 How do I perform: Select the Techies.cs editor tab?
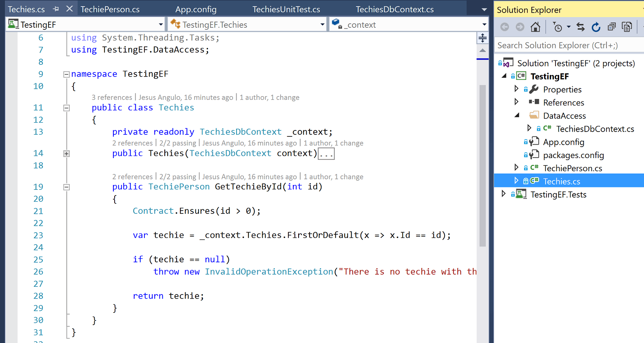(27, 9)
